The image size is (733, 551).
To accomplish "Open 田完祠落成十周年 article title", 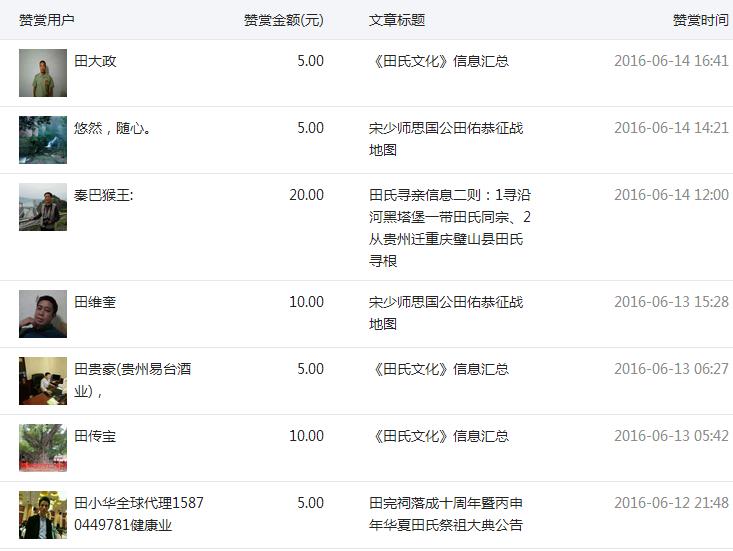I will (446, 514).
